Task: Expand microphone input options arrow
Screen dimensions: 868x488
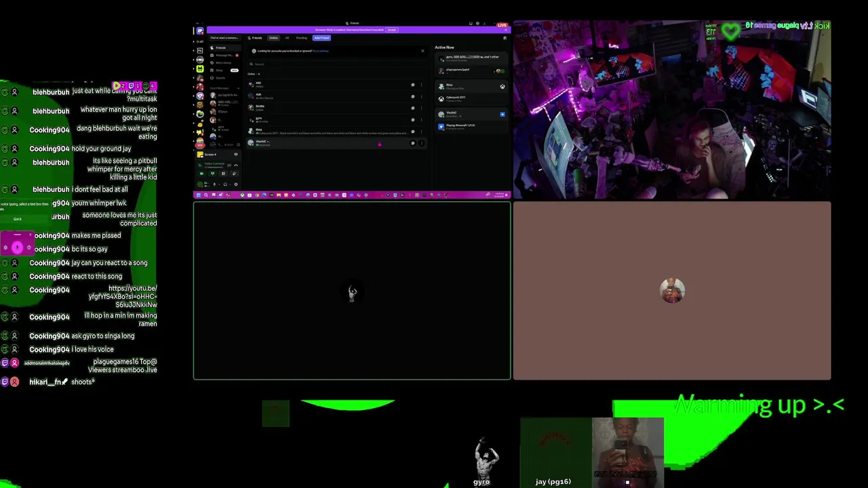Action: 219,184
